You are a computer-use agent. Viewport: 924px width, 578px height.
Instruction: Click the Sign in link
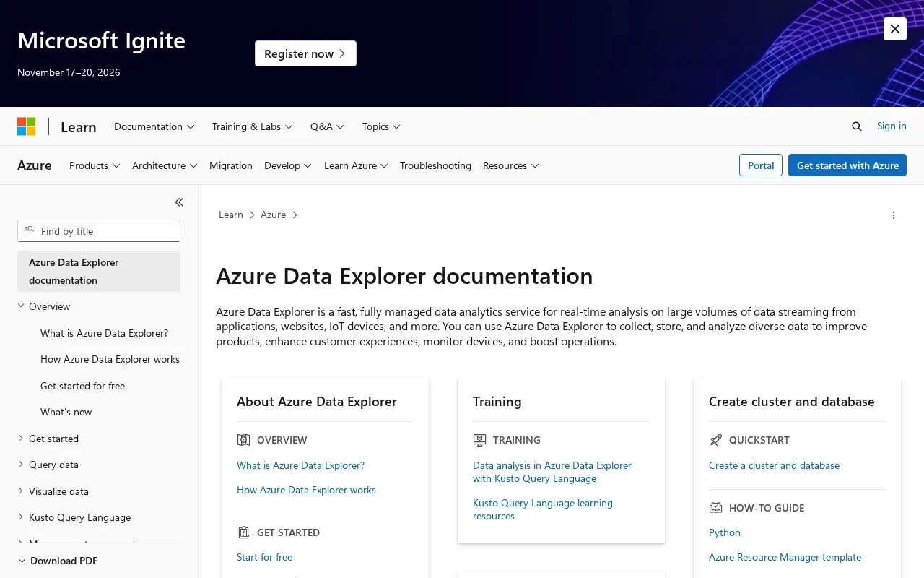coord(892,126)
